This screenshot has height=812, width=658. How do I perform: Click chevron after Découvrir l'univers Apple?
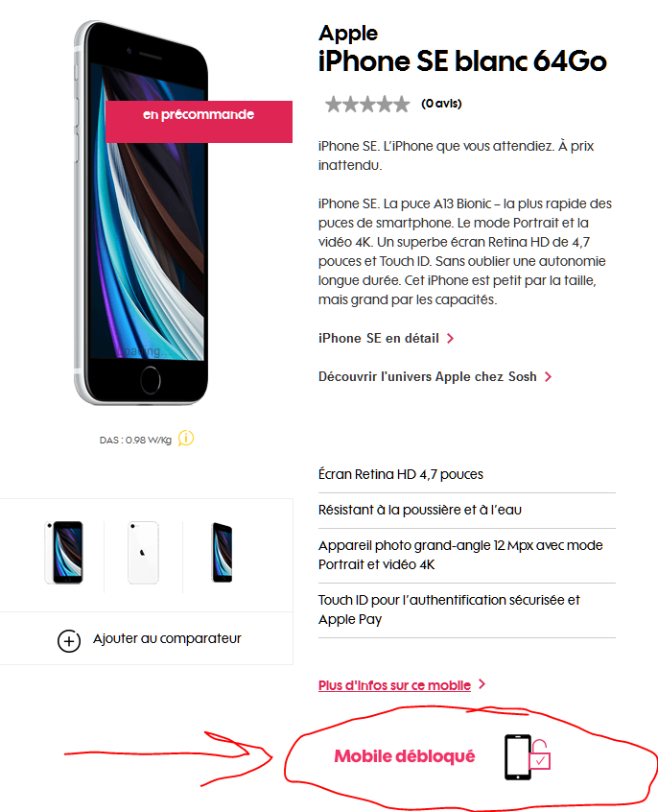click(x=549, y=377)
